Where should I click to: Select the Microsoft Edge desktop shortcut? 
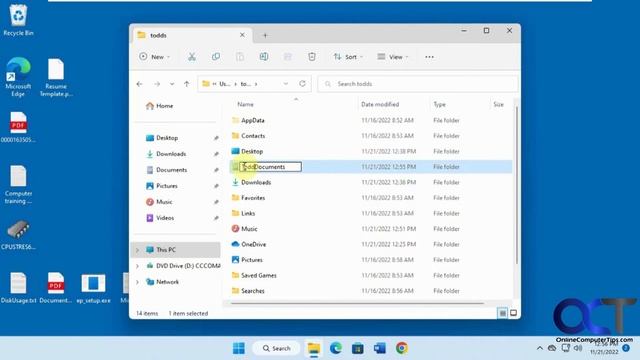[18, 77]
